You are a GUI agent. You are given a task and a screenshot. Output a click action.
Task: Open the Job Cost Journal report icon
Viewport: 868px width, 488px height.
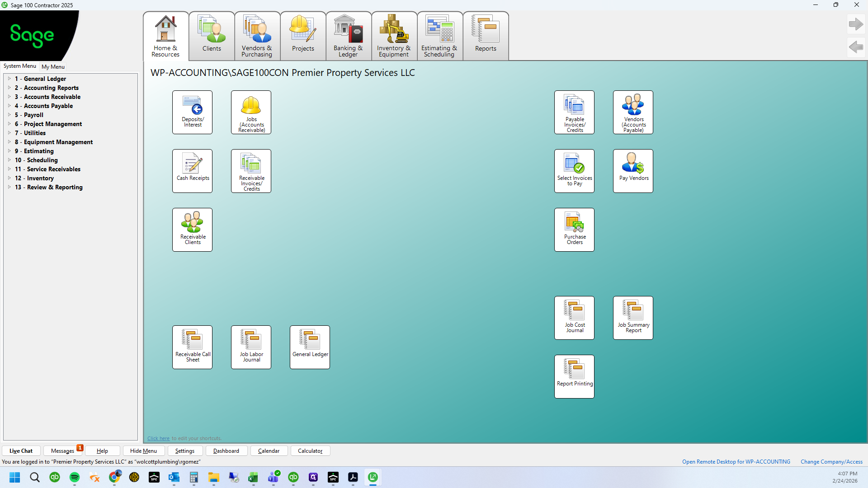574,318
